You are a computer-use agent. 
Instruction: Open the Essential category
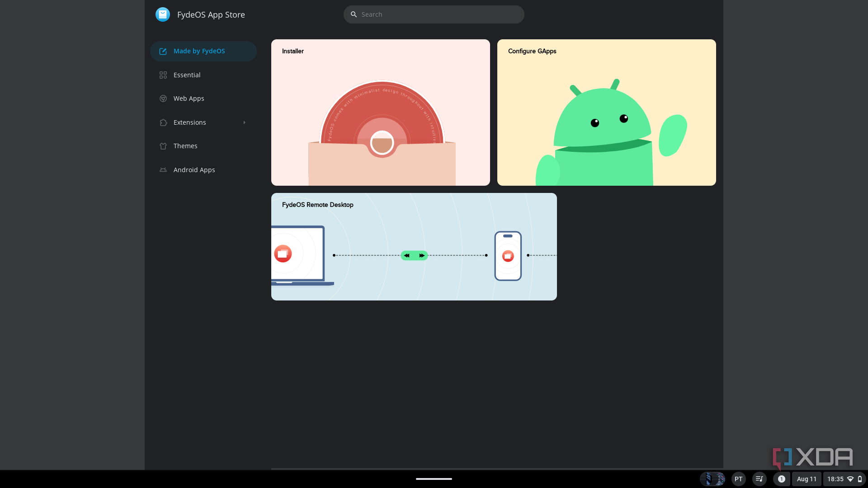(x=187, y=75)
